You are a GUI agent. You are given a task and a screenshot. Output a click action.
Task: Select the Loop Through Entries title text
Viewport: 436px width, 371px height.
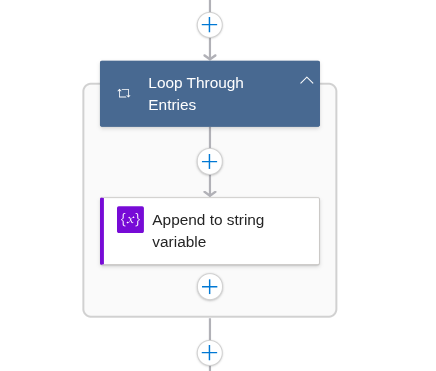pyautogui.click(x=196, y=94)
